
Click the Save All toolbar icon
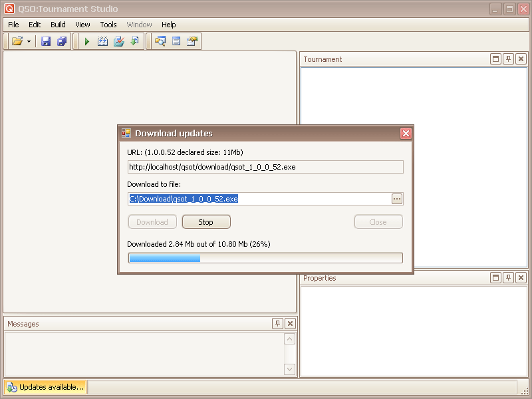coord(62,41)
